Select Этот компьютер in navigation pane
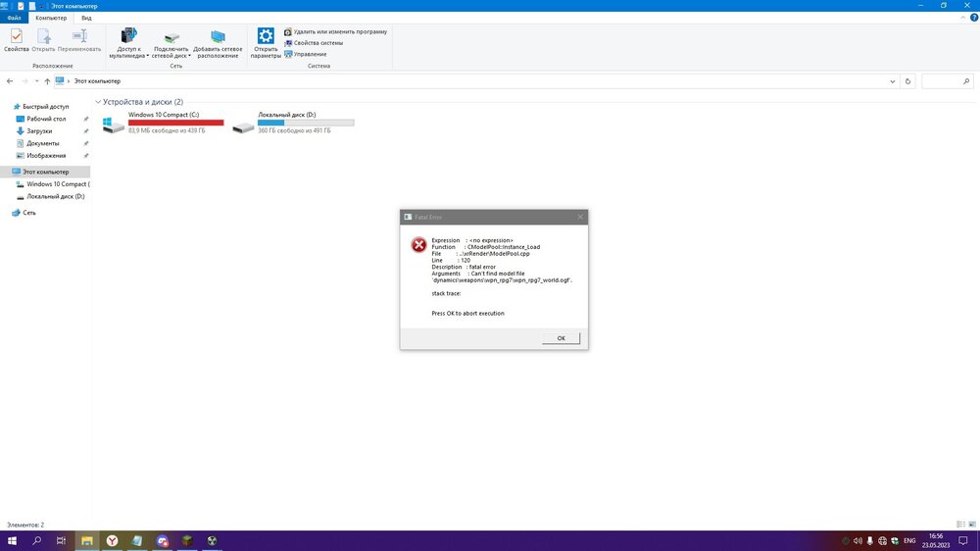Image resolution: width=980 pixels, height=551 pixels. 45,172
